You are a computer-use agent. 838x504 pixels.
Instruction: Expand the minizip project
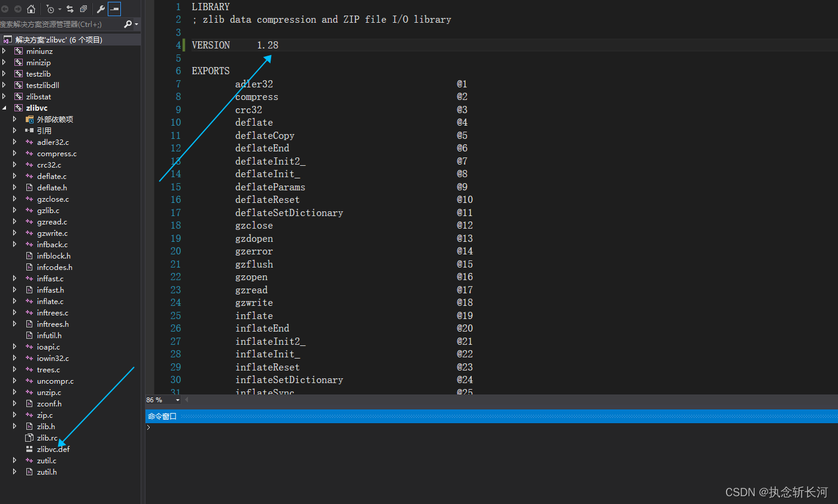pyautogui.click(x=4, y=62)
